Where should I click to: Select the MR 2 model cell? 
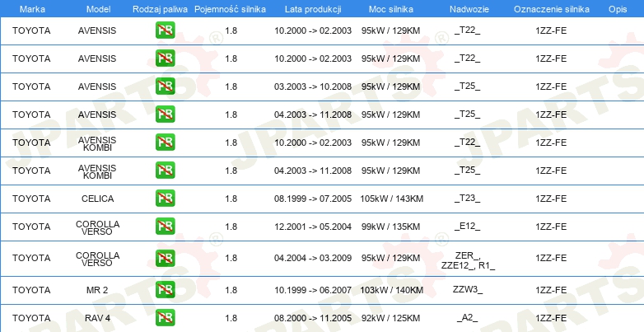tap(97, 290)
